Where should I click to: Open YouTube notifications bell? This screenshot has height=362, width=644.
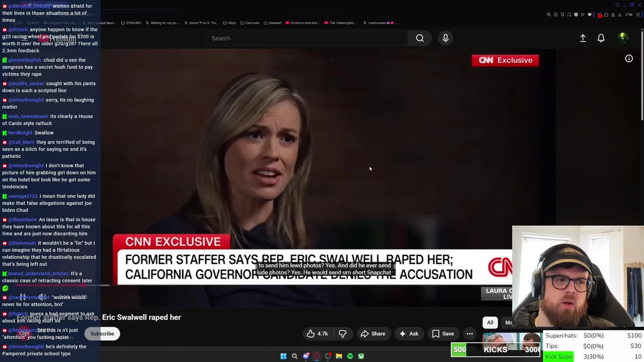[601, 38]
